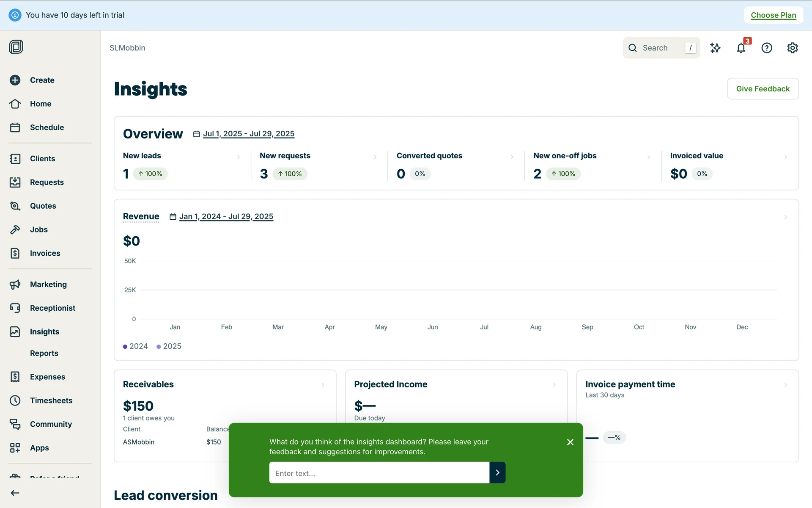Submit feedback with the arrow button

497,472
